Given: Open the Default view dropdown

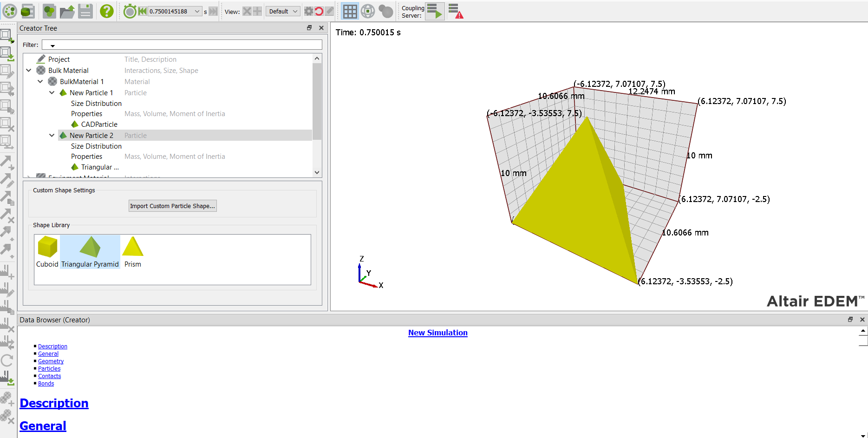Looking at the screenshot, I should (x=282, y=12).
